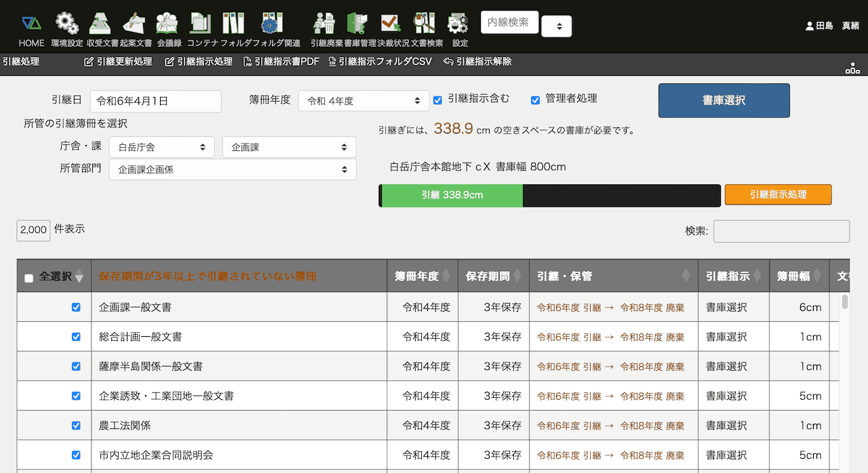Check the 全選択 select-all checkbox

tap(28, 278)
